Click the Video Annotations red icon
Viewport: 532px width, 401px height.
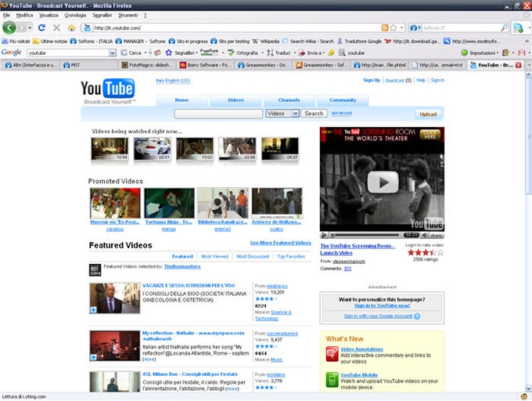[332, 354]
